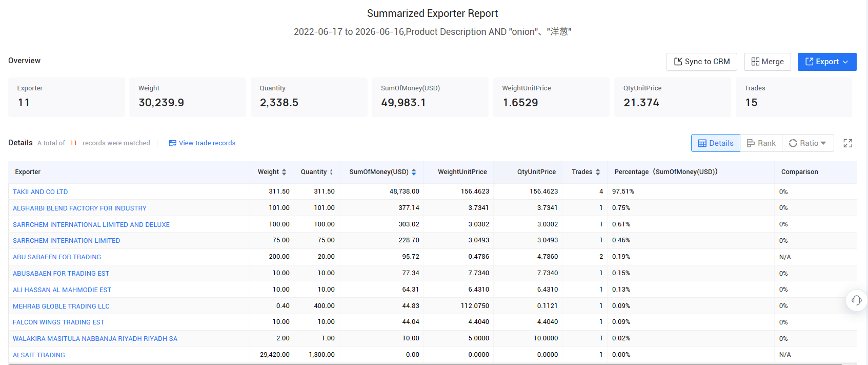Click the Quantity overview card 2,338.5
Screen dimensions: 868x365
point(309,97)
